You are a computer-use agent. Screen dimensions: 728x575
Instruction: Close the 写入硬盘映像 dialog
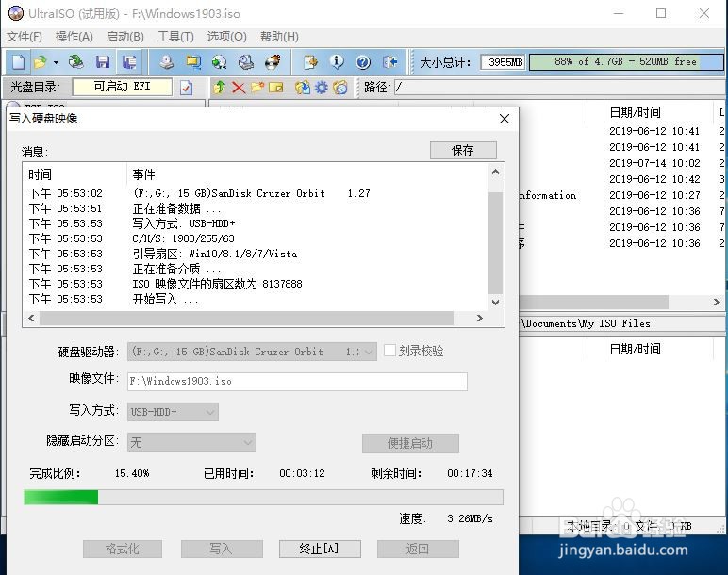[505, 119]
